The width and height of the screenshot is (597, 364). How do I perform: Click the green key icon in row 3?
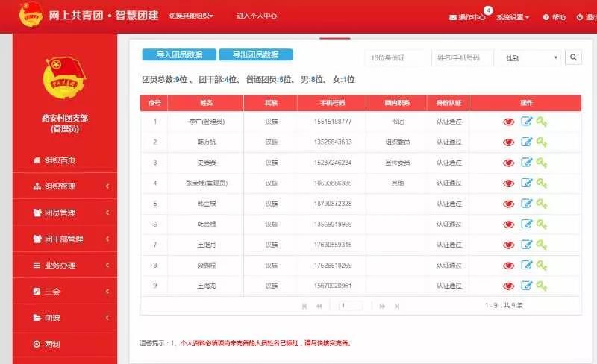tap(542, 163)
